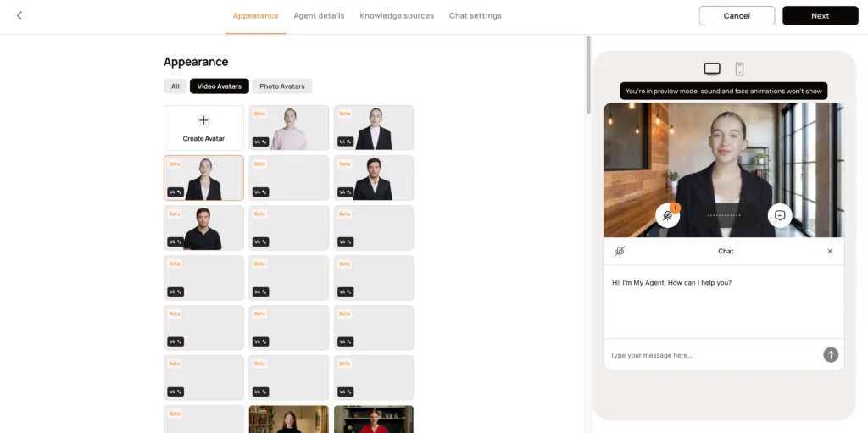Switch preview to desktop view icon
Screen dimensions: 868x433
(x=712, y=69)
